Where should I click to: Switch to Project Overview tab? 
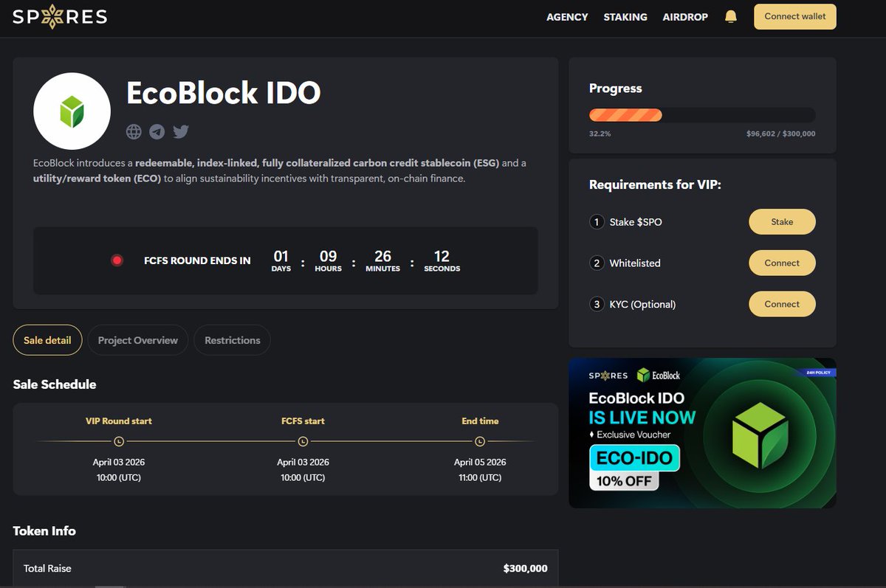pyautogui.click(x=138, y=340)
